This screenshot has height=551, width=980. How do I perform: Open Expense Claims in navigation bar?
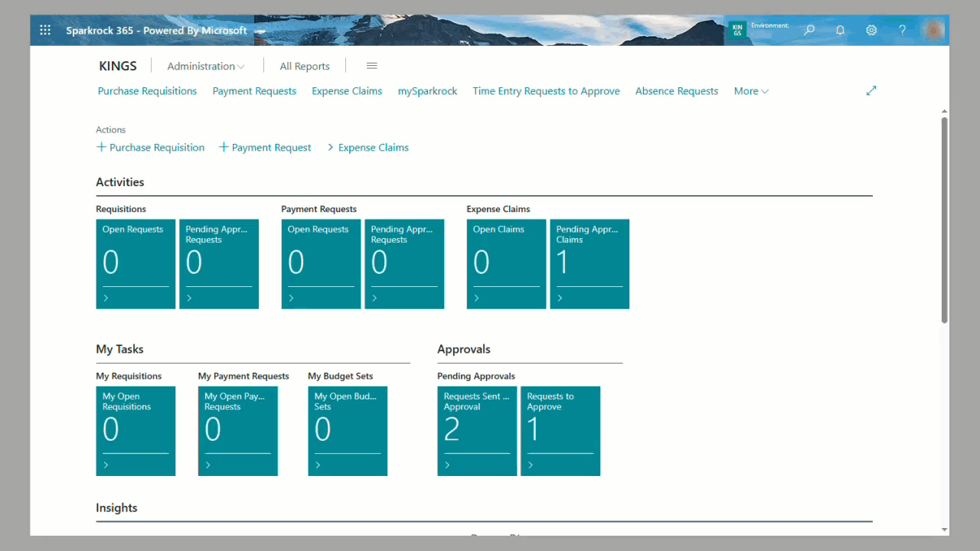347,90
